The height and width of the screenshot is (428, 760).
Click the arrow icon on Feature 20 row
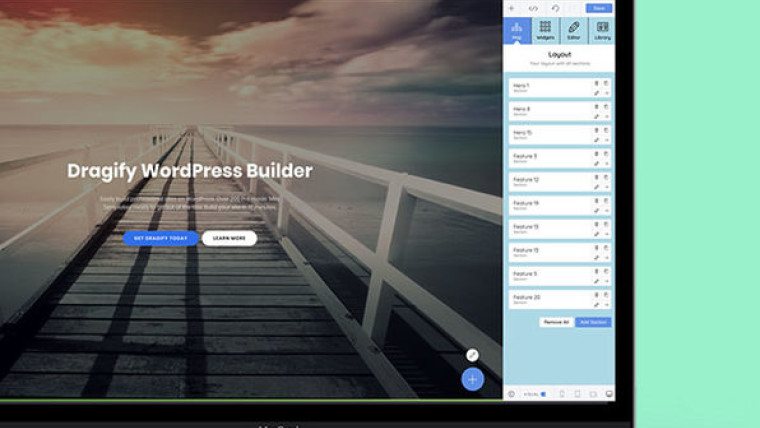point(606,304)
